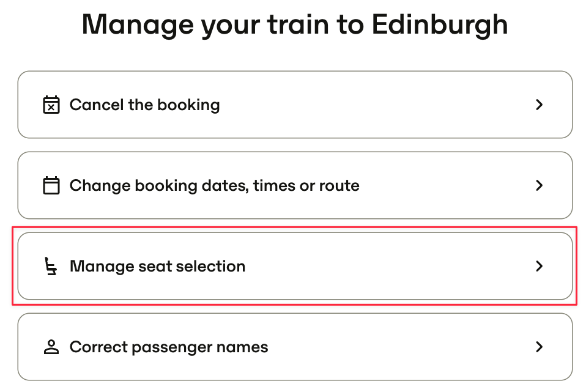Click the word "Edinburgh" in the title
This screenshot has width=586, height=392.
tap(440, 26)
